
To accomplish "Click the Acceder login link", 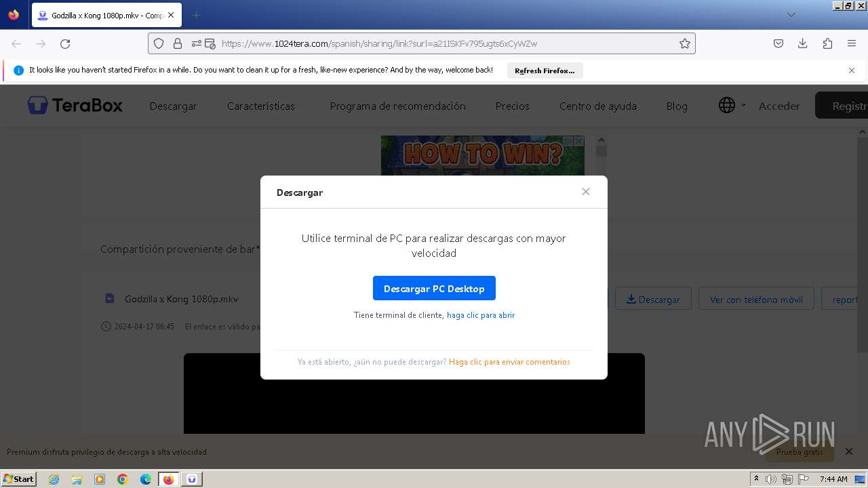I will pyautogui.click(x=779, y=106).
